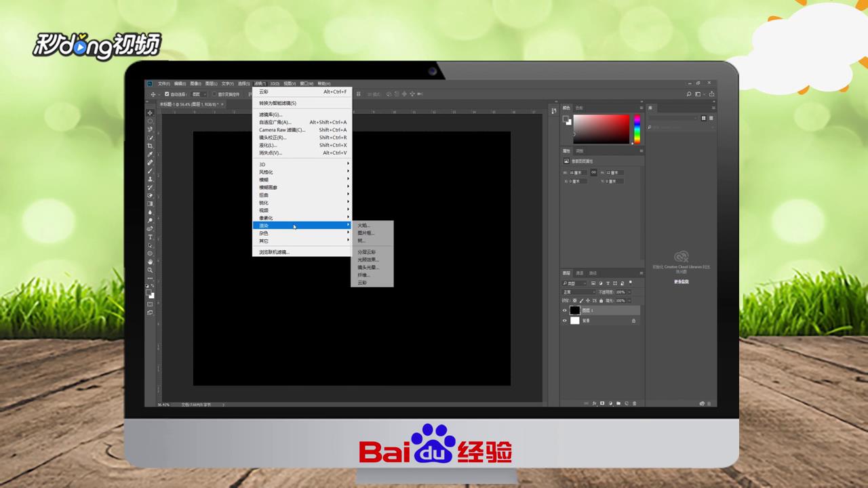Viewport: 868px width, 488px height.
Task: Click the rainbow hue slider strip
Action: point(637,129)
